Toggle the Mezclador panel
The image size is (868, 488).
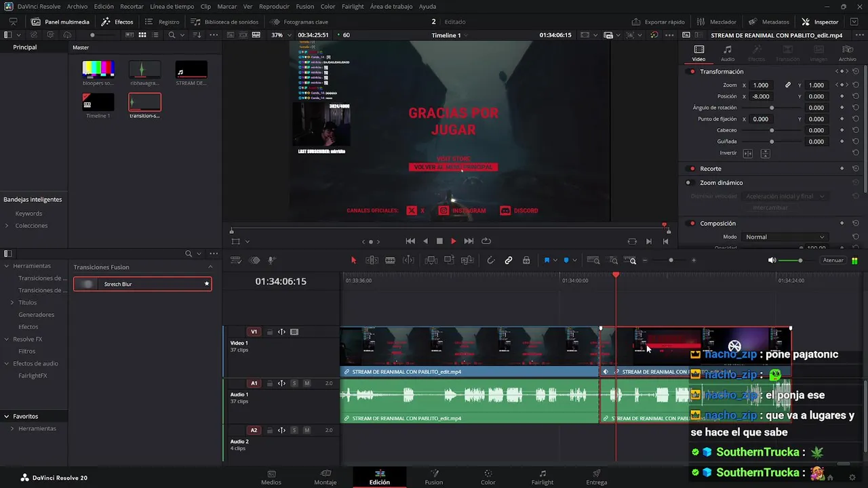[717, 22]
